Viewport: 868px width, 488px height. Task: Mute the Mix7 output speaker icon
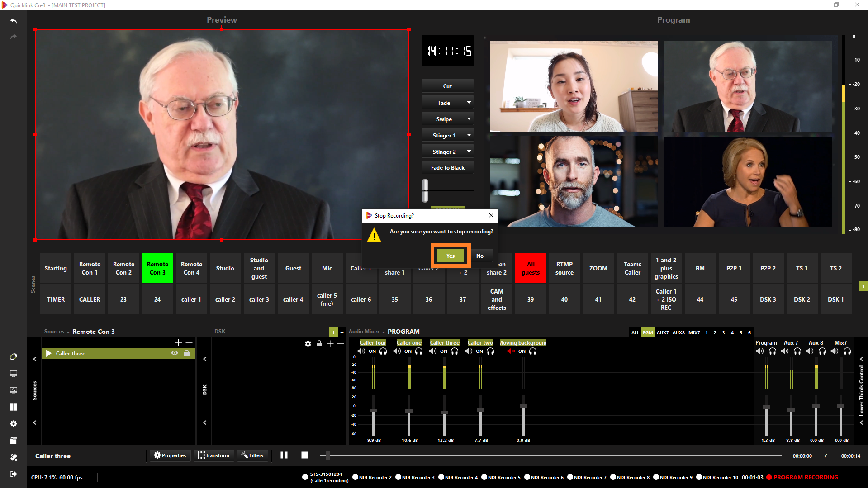[835, 351]
